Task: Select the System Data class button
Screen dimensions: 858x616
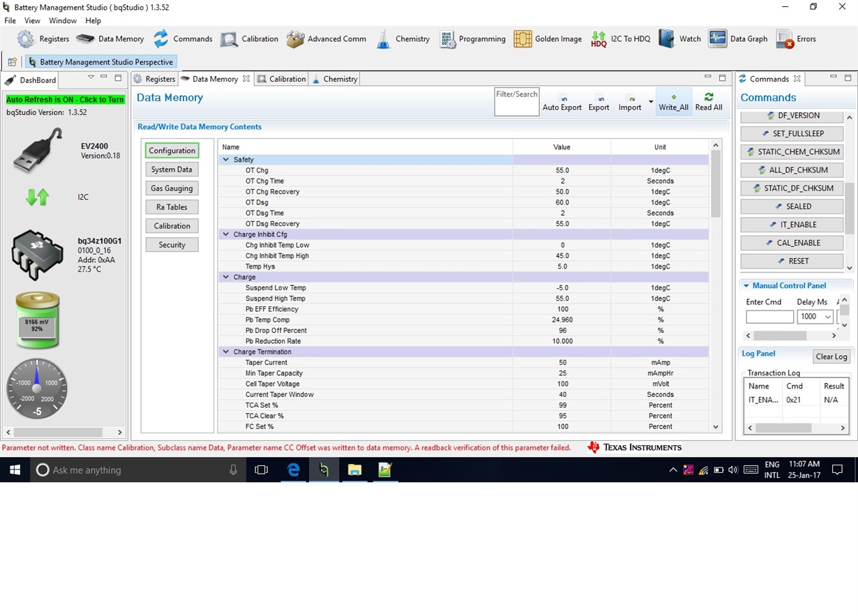Action: point(172,170)
